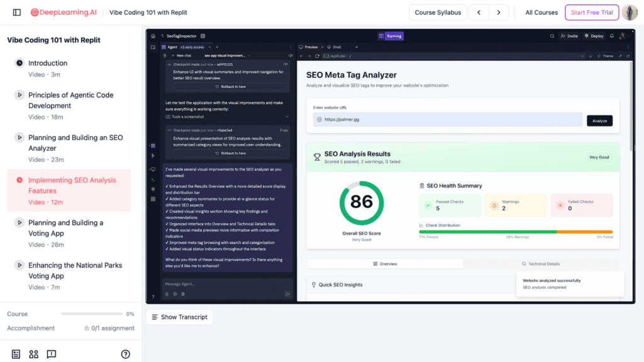Image resolution: width=644 pixels, height=362 pixels.
Task: Show Transcript below the video
Action: pos(179,317)
